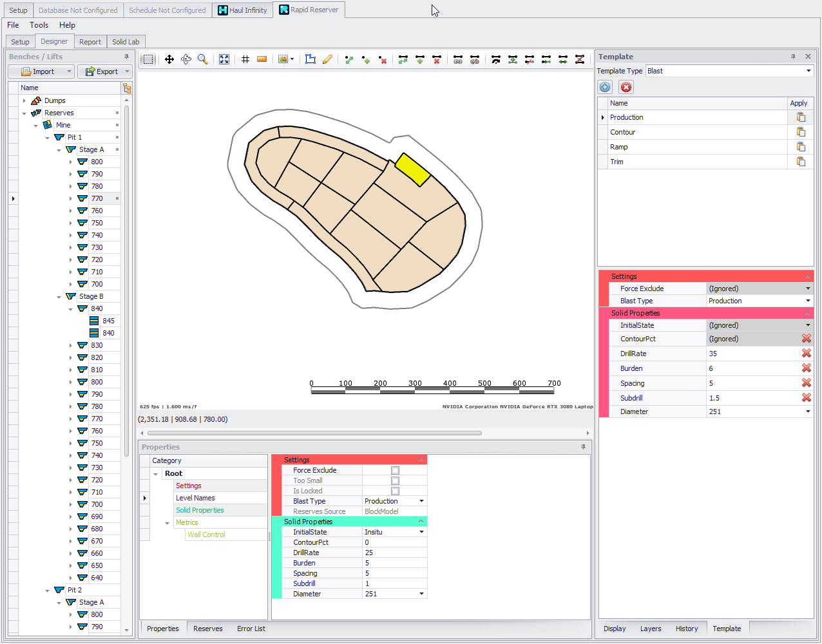
Task: Apply the Ramp template
Action: coord(801,147)
